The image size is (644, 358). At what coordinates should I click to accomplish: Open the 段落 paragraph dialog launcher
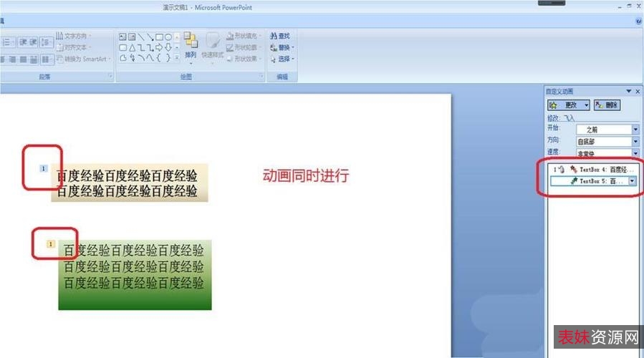110,76
